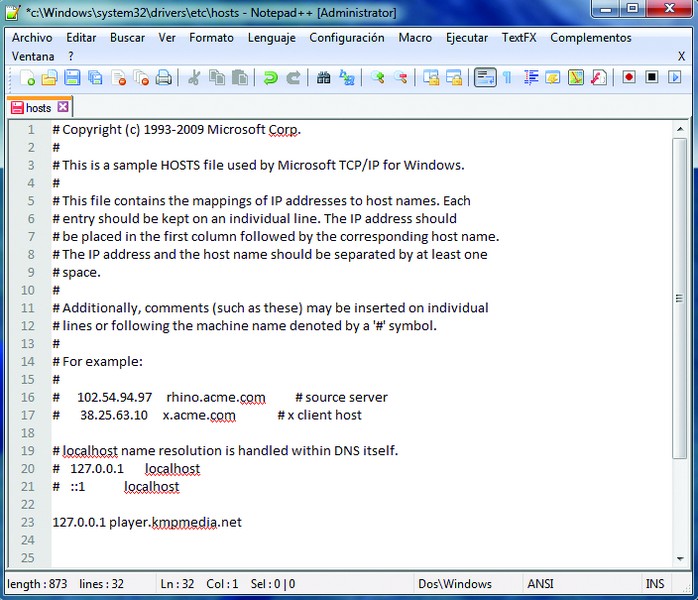Paste clipboard with Paste icon

coord(240,78)
